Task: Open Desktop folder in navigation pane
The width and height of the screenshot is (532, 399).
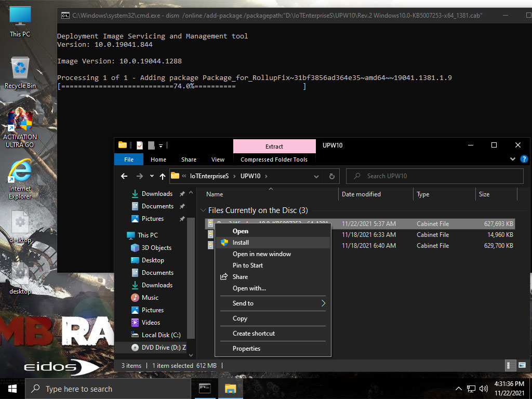Action: point(153,260)
